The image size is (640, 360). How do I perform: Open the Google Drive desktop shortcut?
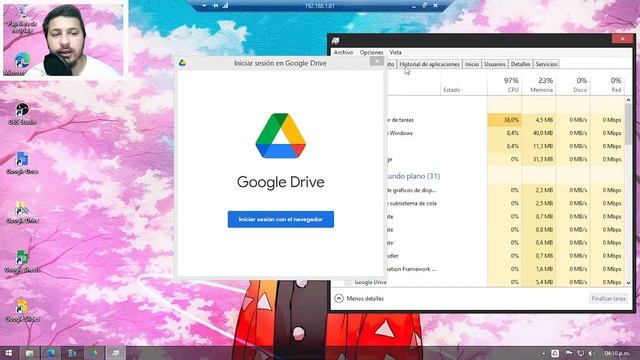click(22, 212)
